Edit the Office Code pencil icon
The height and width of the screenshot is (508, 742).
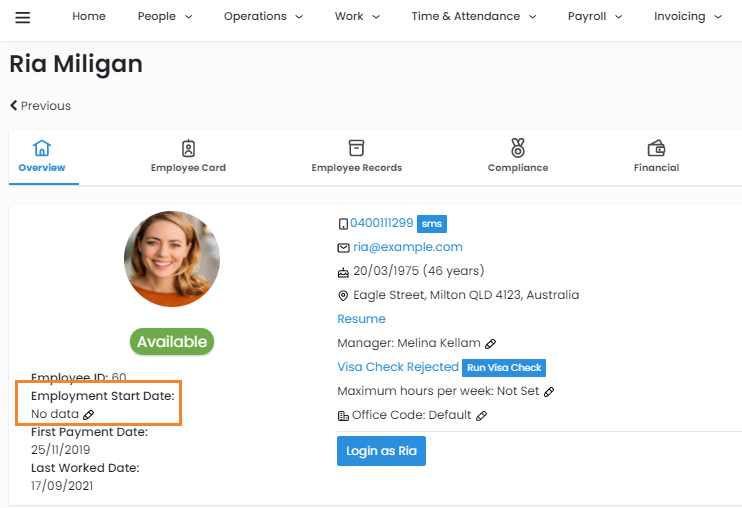click(x=481, y=416)
